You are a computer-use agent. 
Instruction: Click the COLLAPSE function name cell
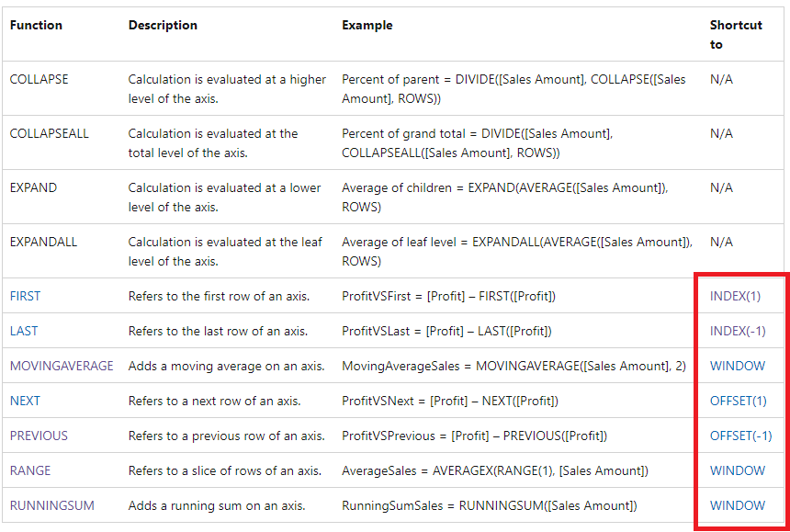[x=39, y=79]
